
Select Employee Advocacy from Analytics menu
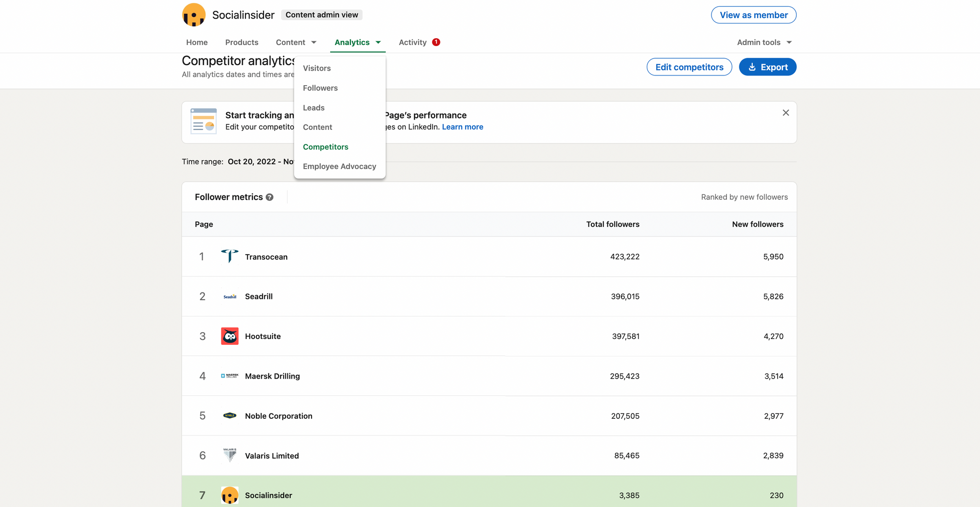[340, 166]
